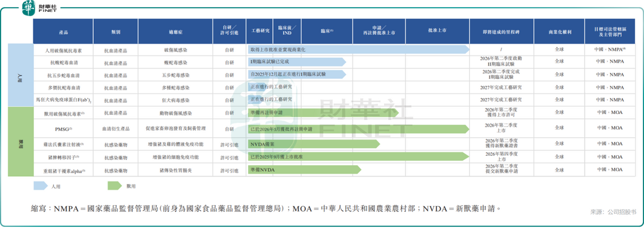Click the milestone 2026年第二季度啟動II期臨床試驗
This screenshot has width=644, height=234.
coord(501,61)
